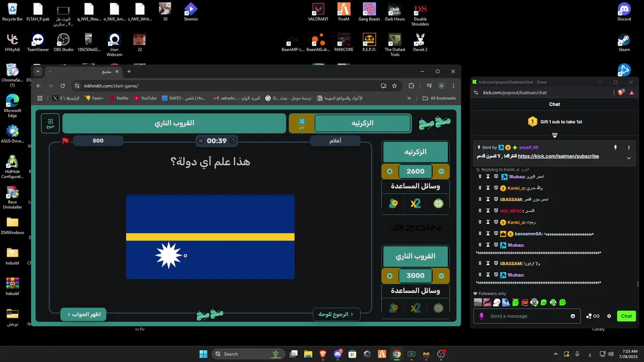Viewport: 644px width, 362px height.
Task: Open the Fasel+ bookmark
Action: pos(94,98)
